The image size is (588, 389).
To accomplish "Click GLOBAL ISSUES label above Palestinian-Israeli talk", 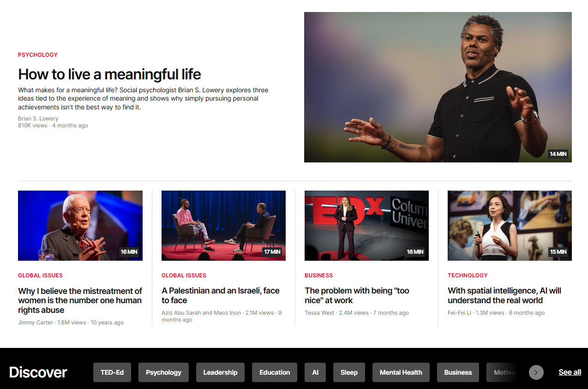I will [x=184, y=275].
